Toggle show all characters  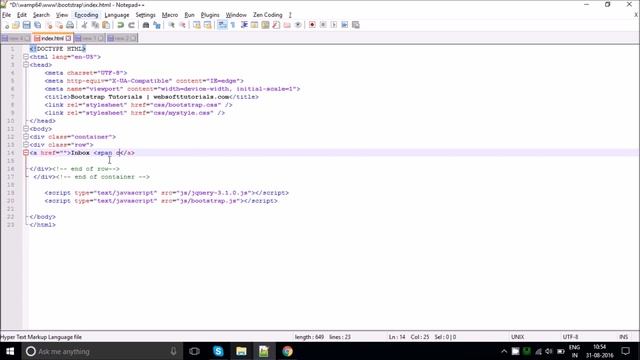[x=233, y=25]
